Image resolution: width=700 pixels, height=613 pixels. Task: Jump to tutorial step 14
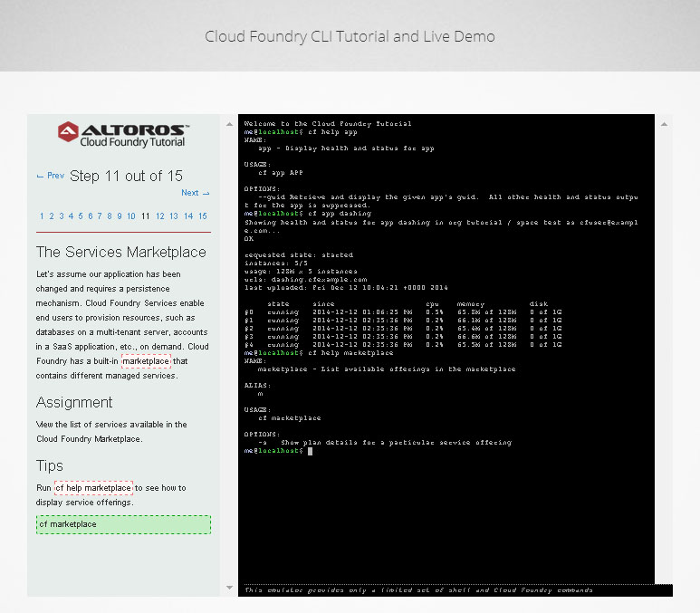pyautogui.click(x=188, y=216)
